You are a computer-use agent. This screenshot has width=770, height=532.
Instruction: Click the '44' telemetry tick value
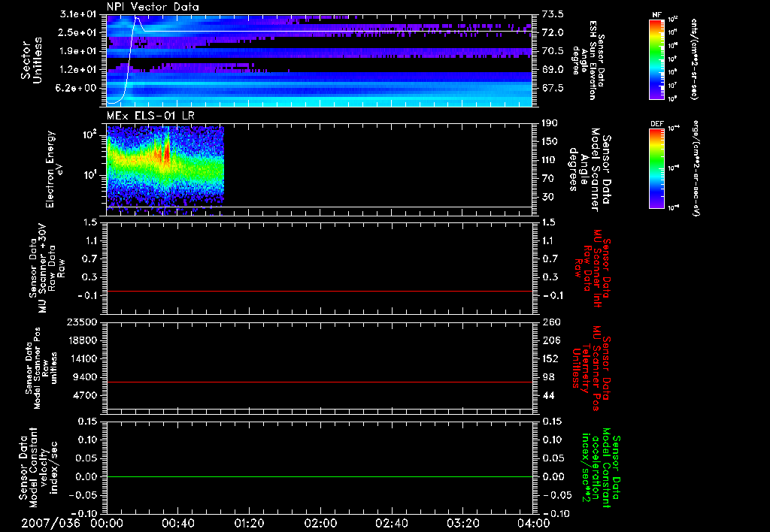pyautogui.click(x=547, y=395)
